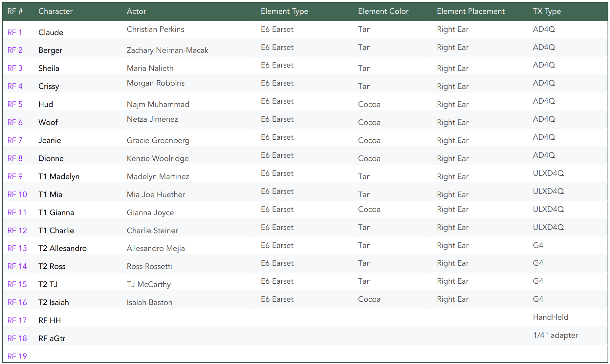The height and width of the screenshot is (364, 610).
Task: Select the RF 9 link
Action: click(x=15, y=176)
